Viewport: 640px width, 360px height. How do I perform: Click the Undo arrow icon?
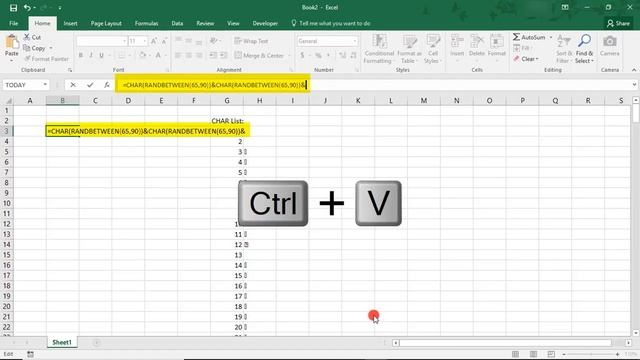[x=27, y=8]
